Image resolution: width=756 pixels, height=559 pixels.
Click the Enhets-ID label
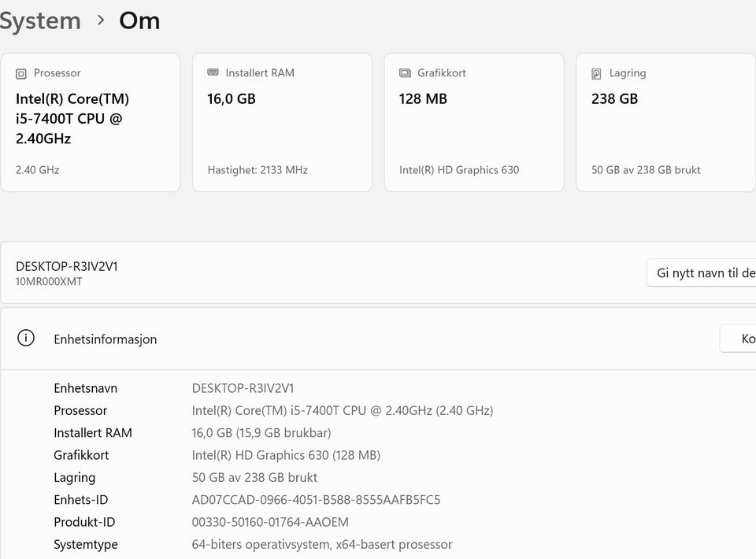point(80,500)
